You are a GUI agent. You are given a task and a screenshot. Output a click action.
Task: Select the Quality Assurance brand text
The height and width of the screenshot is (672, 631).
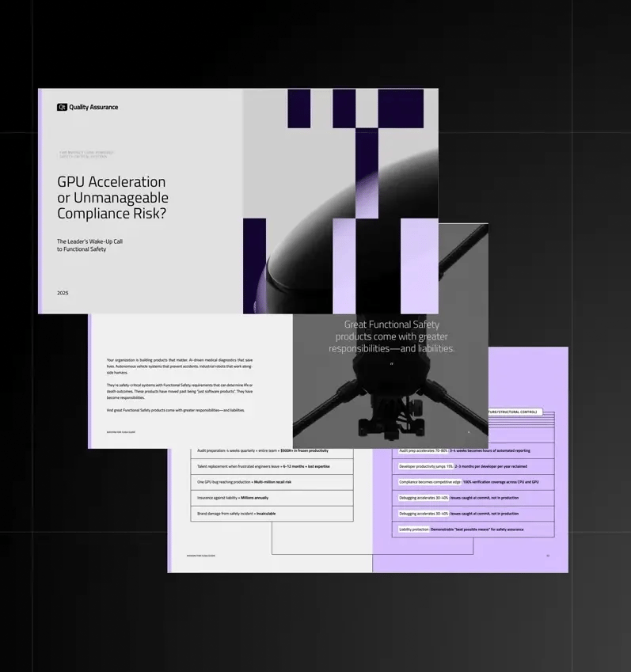[x=93, y=107]
